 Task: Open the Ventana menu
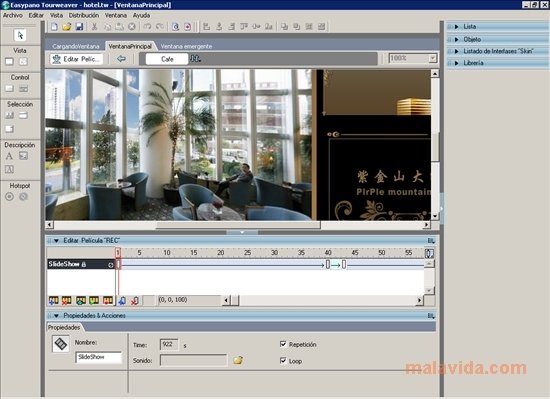point(116,15)
